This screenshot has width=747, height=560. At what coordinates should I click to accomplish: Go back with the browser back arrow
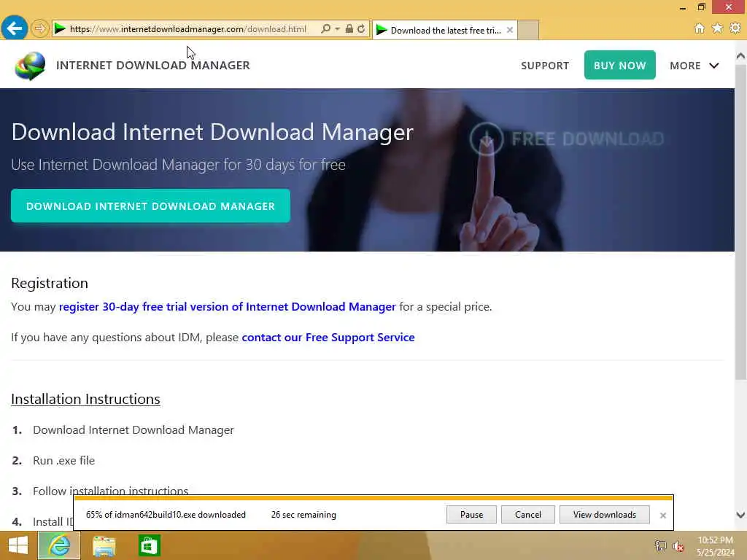(15, 28)
